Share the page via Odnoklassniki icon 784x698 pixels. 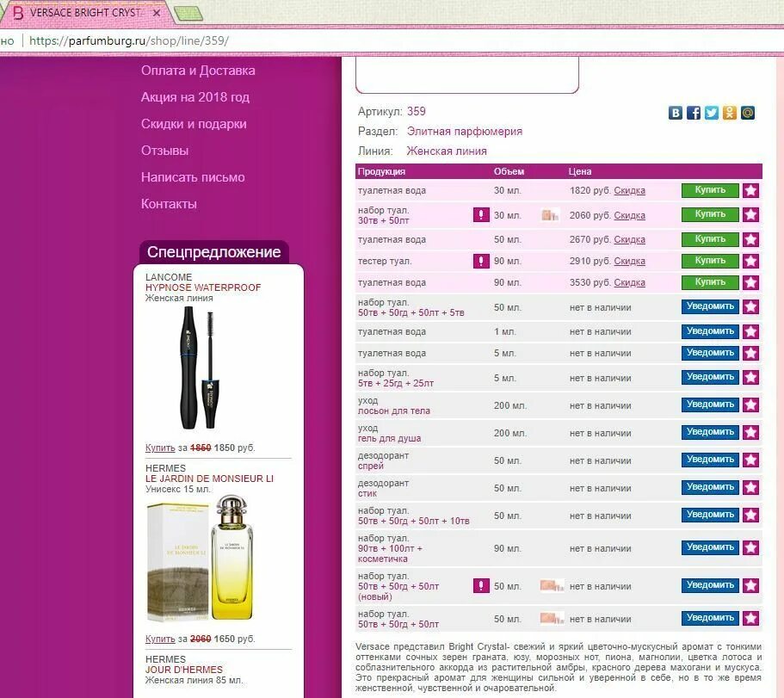[x=729, y=113]
